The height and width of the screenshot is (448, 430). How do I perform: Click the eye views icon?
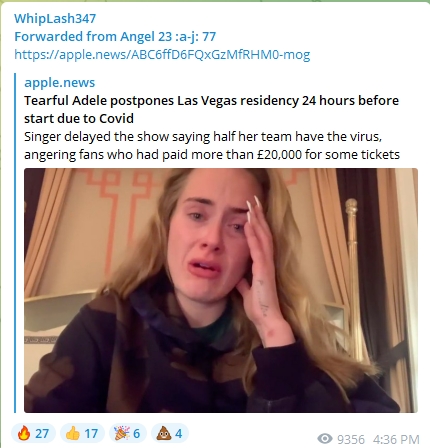click(325, 439)
